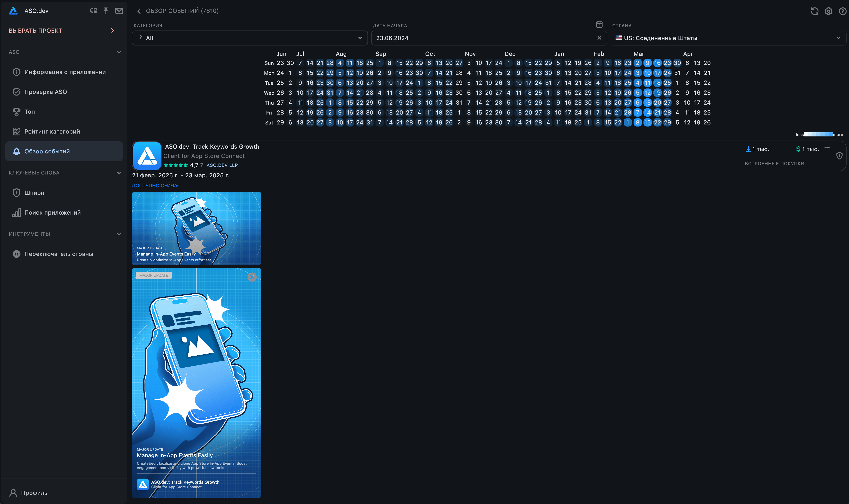Click the event date range text
The width and height of the screenshot is (849, 504).
point(181,175)
